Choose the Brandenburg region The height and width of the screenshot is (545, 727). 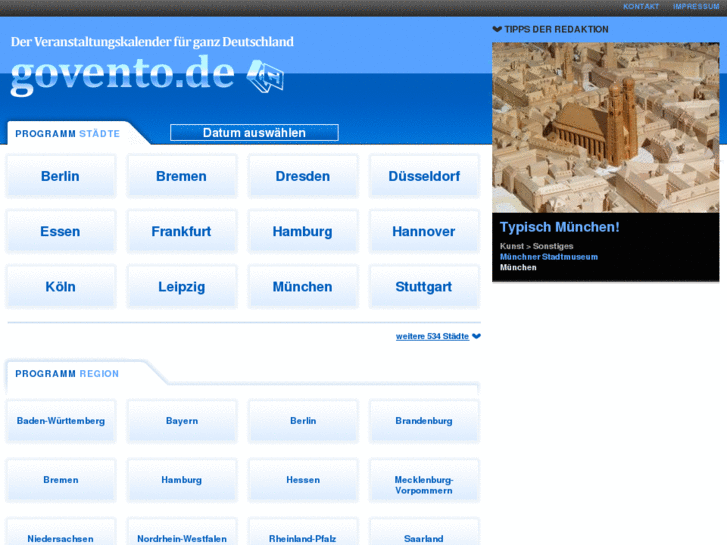click(424, 421)
